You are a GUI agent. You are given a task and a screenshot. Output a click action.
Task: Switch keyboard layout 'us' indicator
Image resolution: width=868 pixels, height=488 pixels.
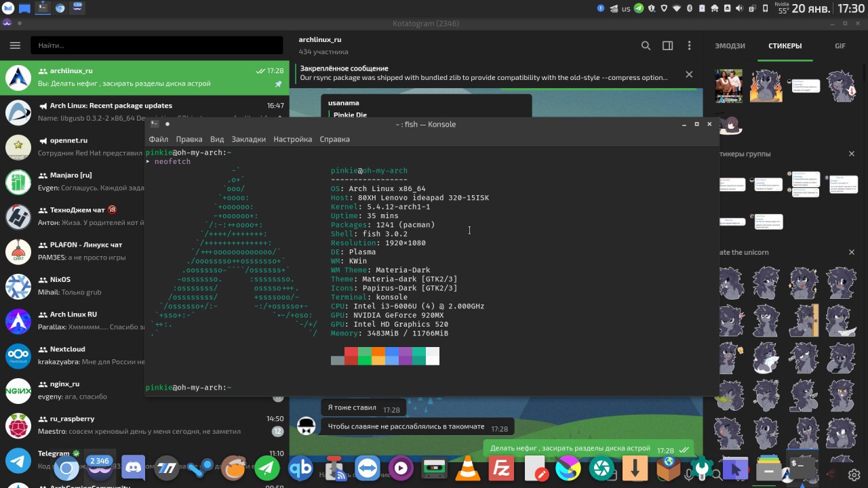[626, 9]
